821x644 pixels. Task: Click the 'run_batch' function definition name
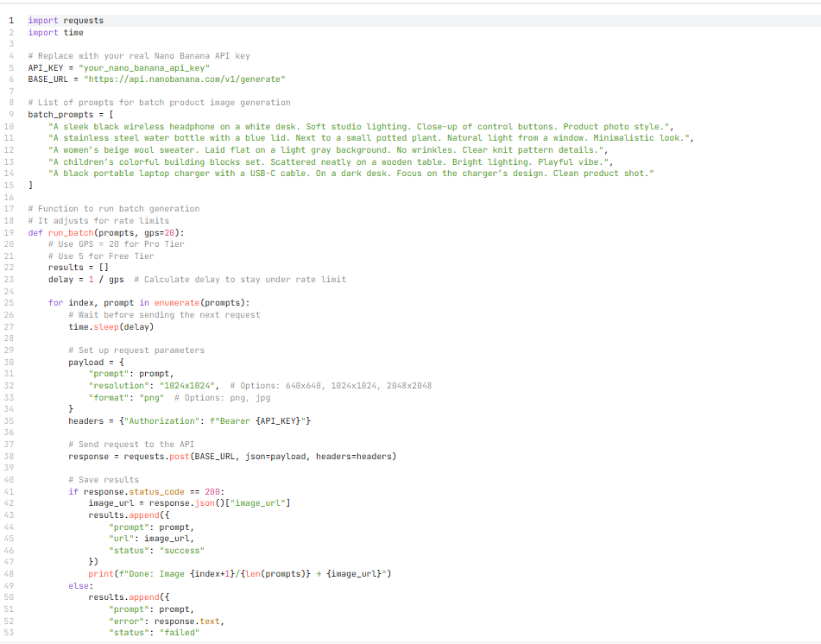point(69,232)
